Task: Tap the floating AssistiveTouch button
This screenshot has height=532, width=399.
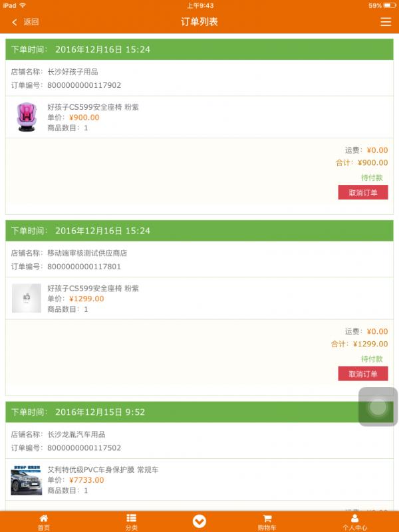Action: [378, 406]
